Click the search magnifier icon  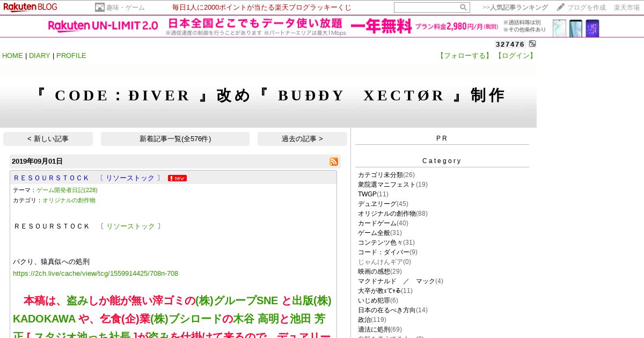pos(463,8)
